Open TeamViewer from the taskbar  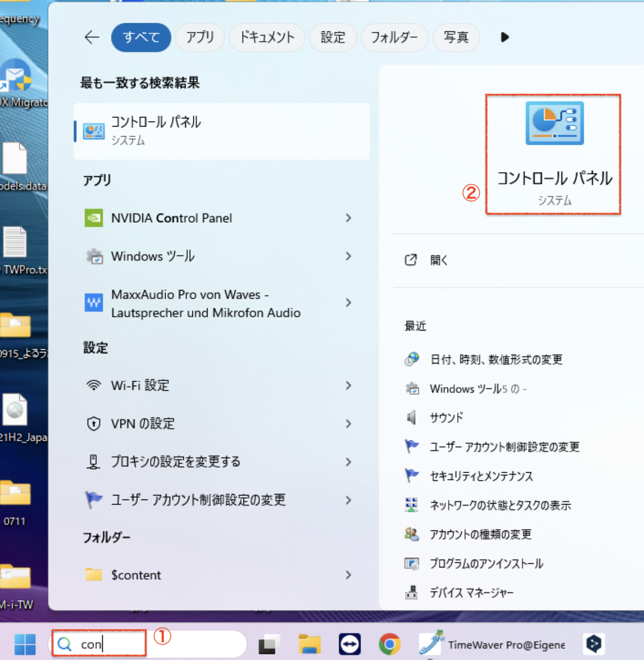[x=350, y=644]
